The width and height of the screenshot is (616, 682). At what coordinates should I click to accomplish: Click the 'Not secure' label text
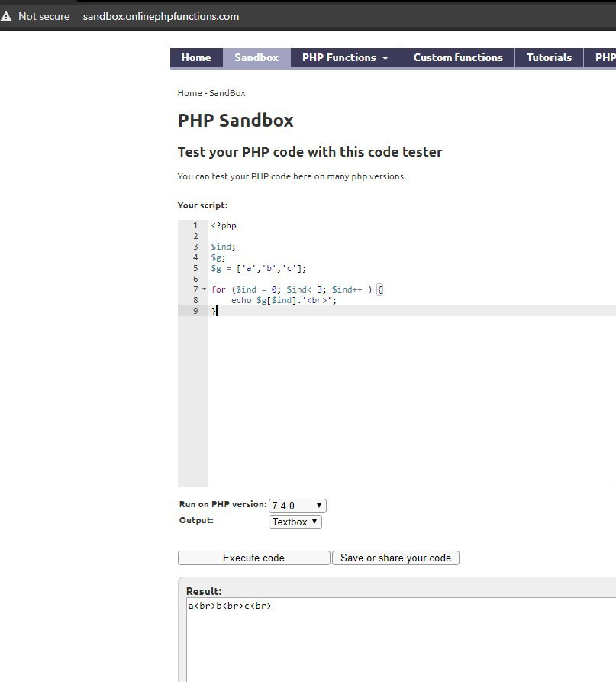[x=44, y=17]
